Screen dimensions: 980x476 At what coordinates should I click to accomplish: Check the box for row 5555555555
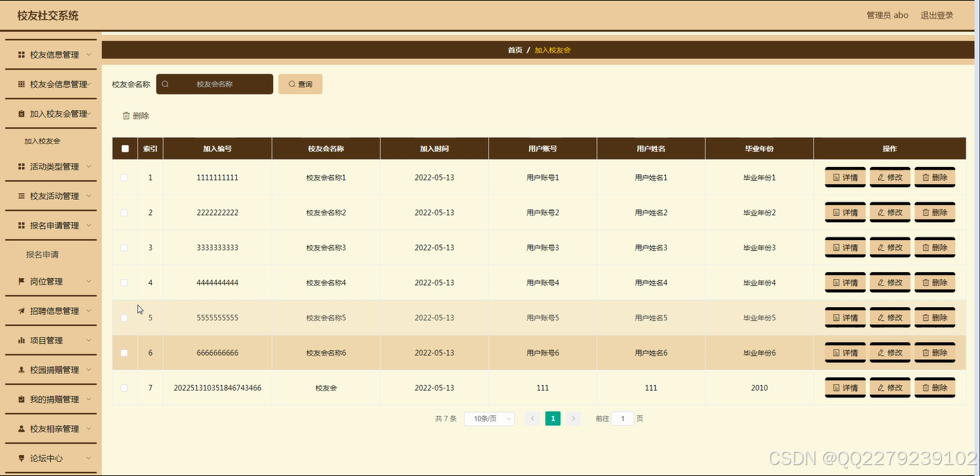tap(125, 318)
